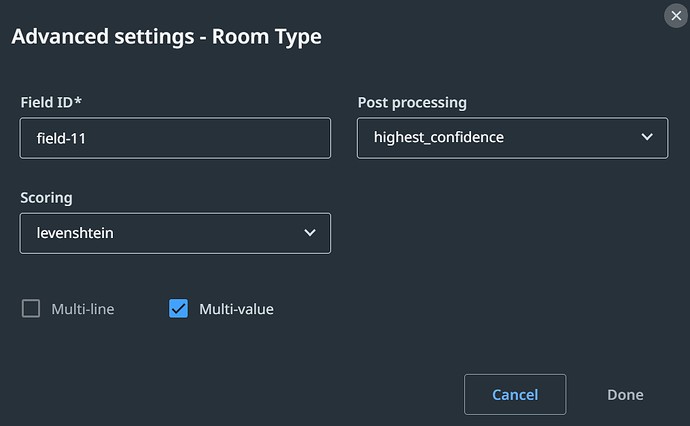Click the Scoring field label
The height and width of the screenshot is (426, 690).
point(46,198)
